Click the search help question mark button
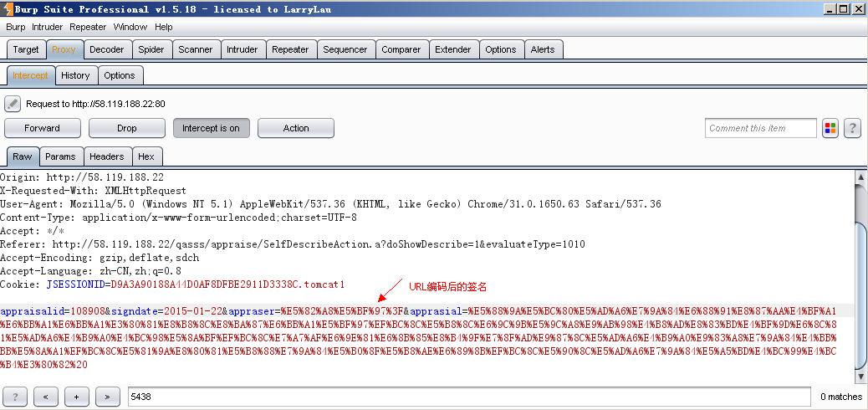This screenshot has width=868, height=410. point(15,397)
